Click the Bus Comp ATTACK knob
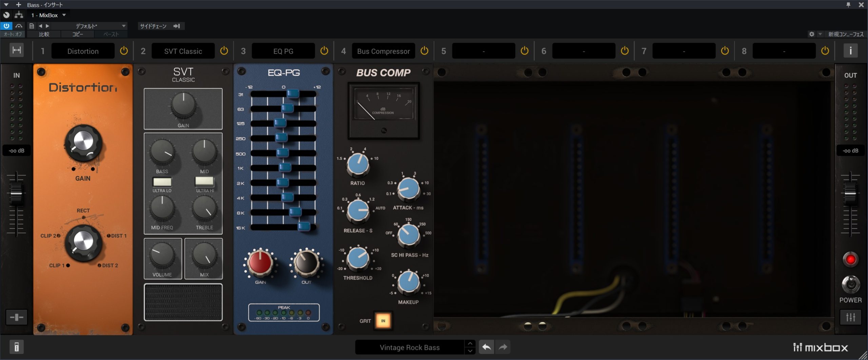868x360 pixels. click(408, 189)
